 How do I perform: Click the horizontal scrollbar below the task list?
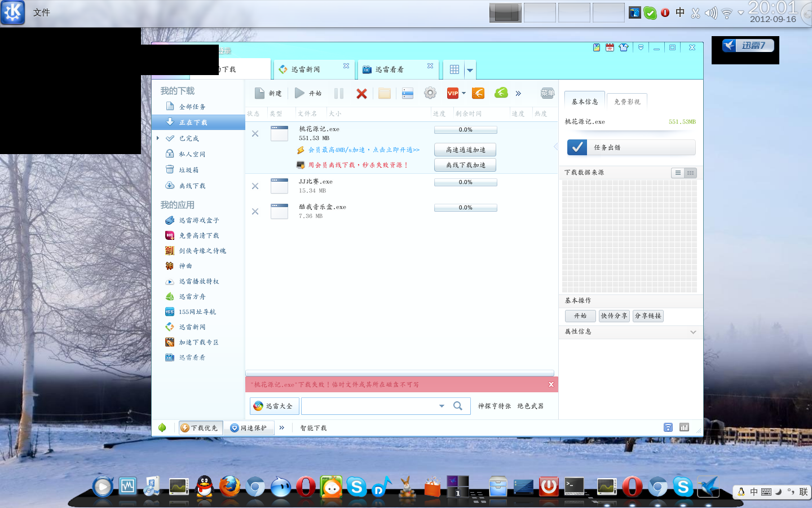tap(400, 373)
